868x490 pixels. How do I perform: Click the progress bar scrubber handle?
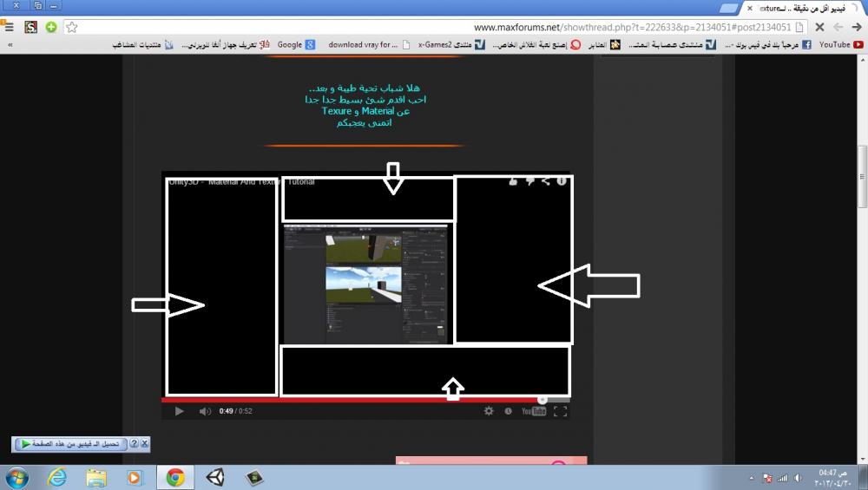(542, 400)
